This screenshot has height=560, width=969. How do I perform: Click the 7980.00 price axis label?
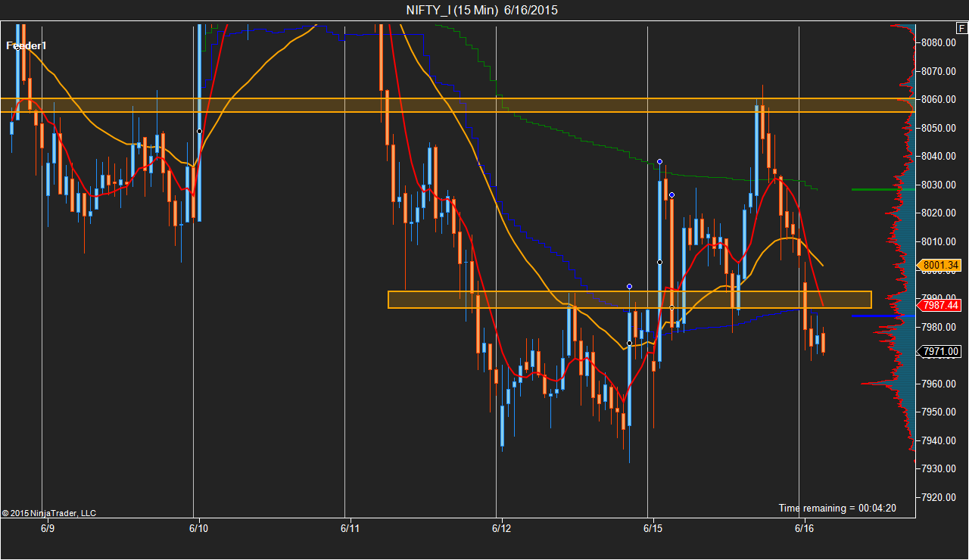pyautogui.click(x=939, y=327)
